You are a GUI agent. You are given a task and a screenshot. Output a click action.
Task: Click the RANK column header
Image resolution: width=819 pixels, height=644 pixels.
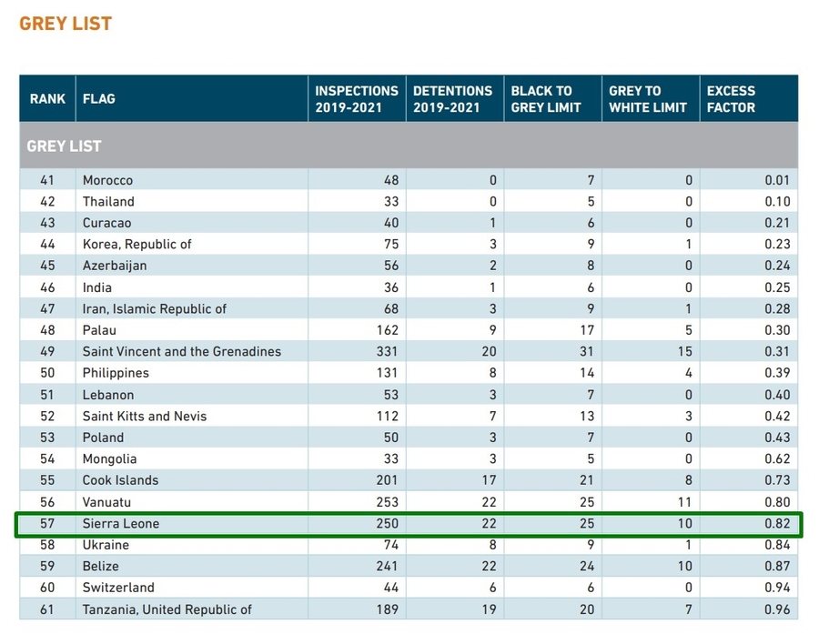[x=47, y=99]
